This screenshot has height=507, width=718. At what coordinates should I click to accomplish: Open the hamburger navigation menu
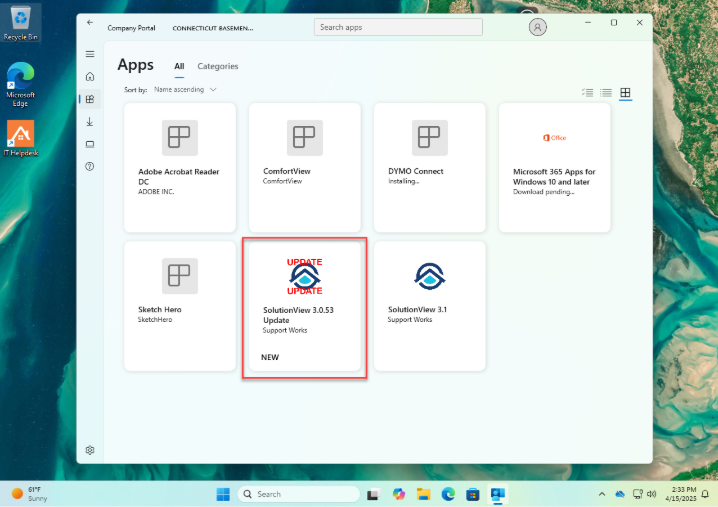[x=90, y=54]
